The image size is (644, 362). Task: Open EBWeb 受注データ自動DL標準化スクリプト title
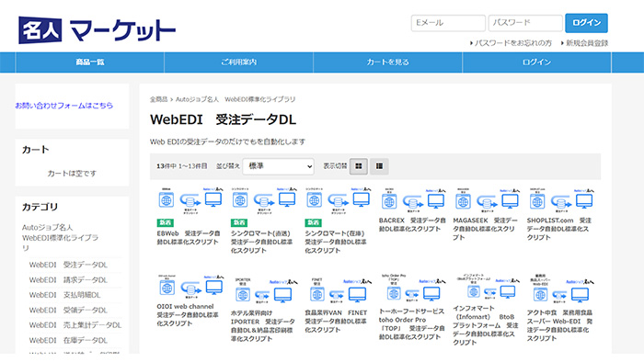point(189,238)
